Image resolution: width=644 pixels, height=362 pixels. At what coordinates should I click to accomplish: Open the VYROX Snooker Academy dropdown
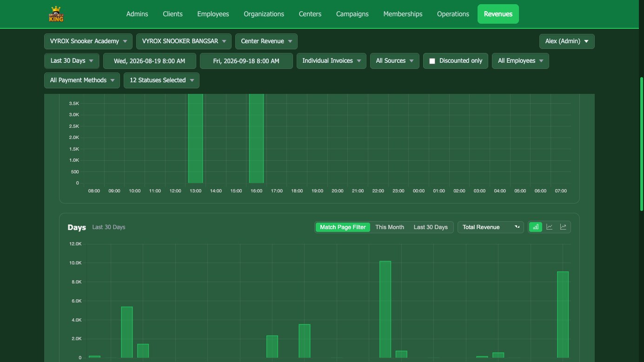tap(88, 41)
